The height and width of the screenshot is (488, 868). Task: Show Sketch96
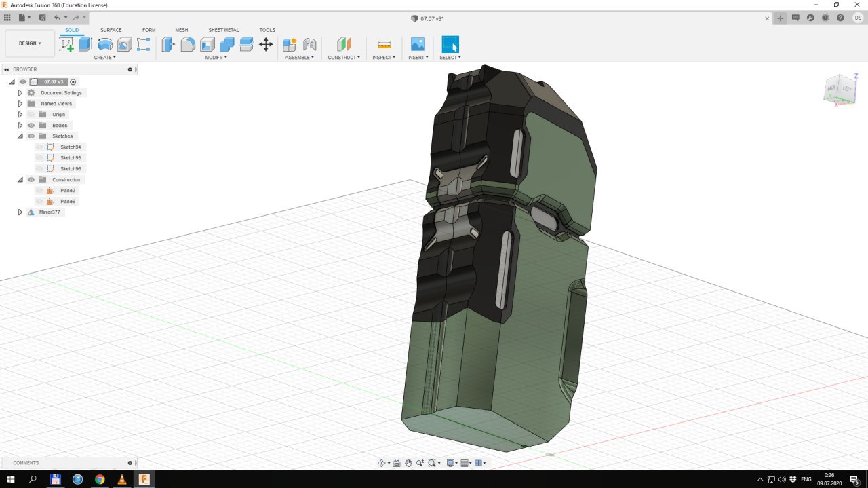[x=39, y=168]
